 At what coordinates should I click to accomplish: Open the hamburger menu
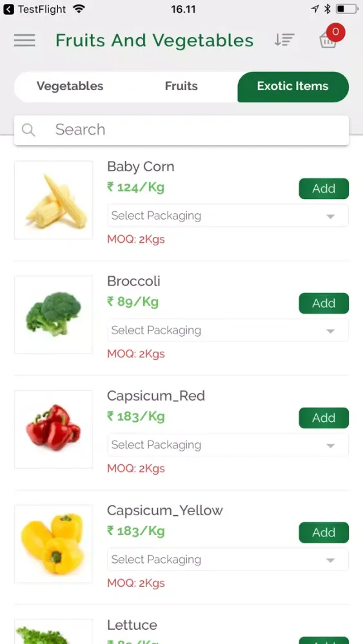(x=25, y=40)
